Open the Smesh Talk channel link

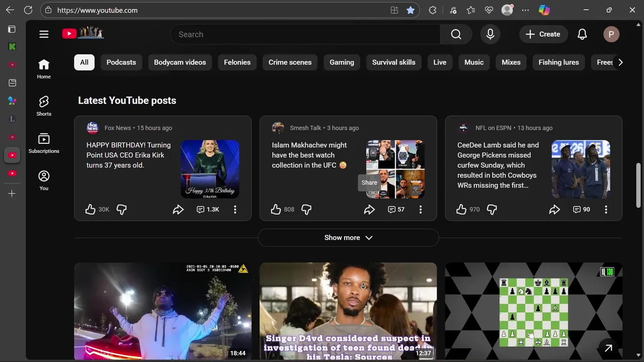pos(305,128)
